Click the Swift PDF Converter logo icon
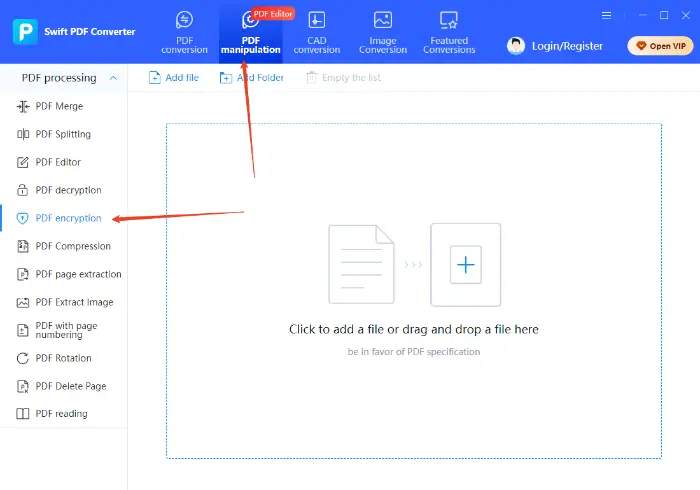Screen dimensions: 700x490 [x=25, y=32]
